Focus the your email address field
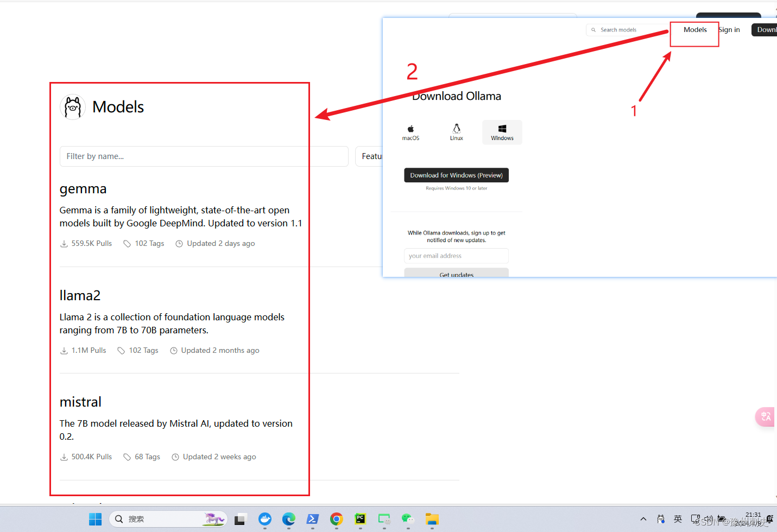The height and width of the screenshot is (532, 777). (x=456, y=256)
